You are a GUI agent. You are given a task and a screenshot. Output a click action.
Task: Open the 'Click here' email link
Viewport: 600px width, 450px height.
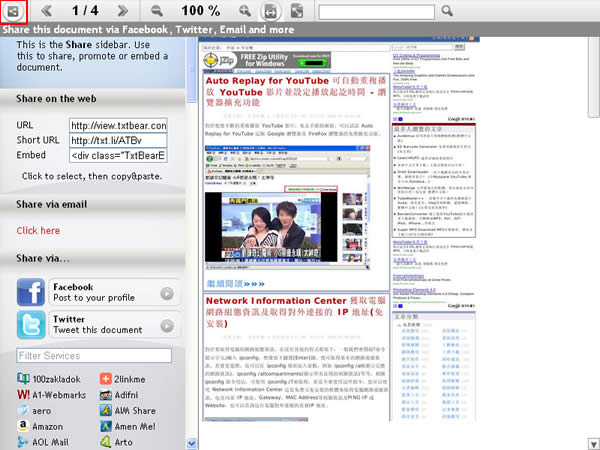[38, 230]
